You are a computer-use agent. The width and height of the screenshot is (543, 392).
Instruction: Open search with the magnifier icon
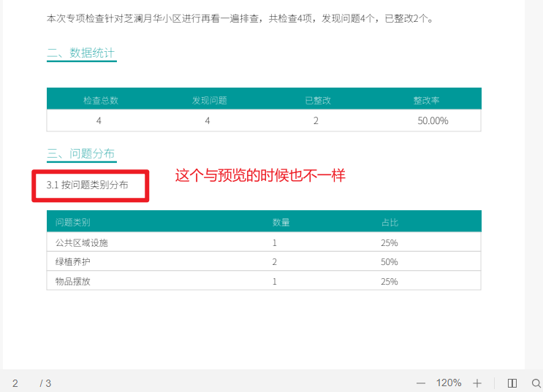[x=536, y=383]
